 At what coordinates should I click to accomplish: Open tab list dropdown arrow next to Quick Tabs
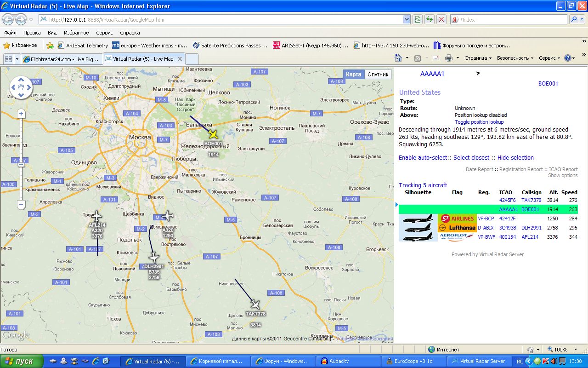[17, 59]
